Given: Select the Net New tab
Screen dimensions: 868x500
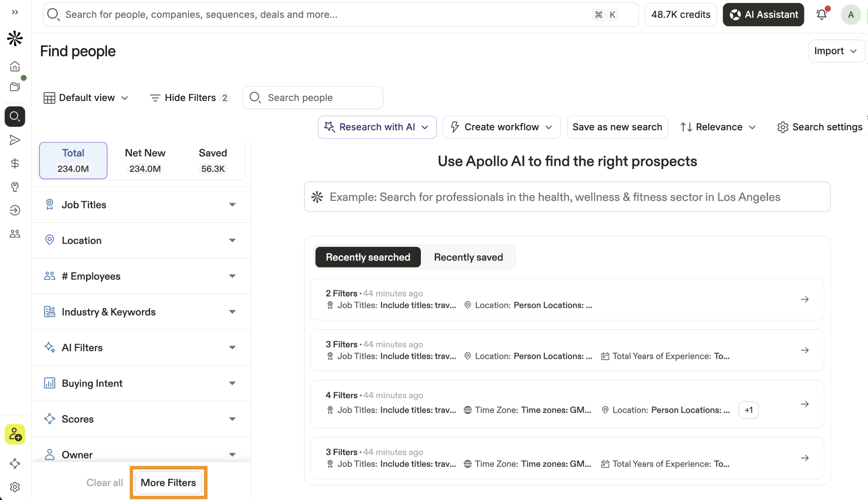Looking at the screenshot, I should (145, 160).
